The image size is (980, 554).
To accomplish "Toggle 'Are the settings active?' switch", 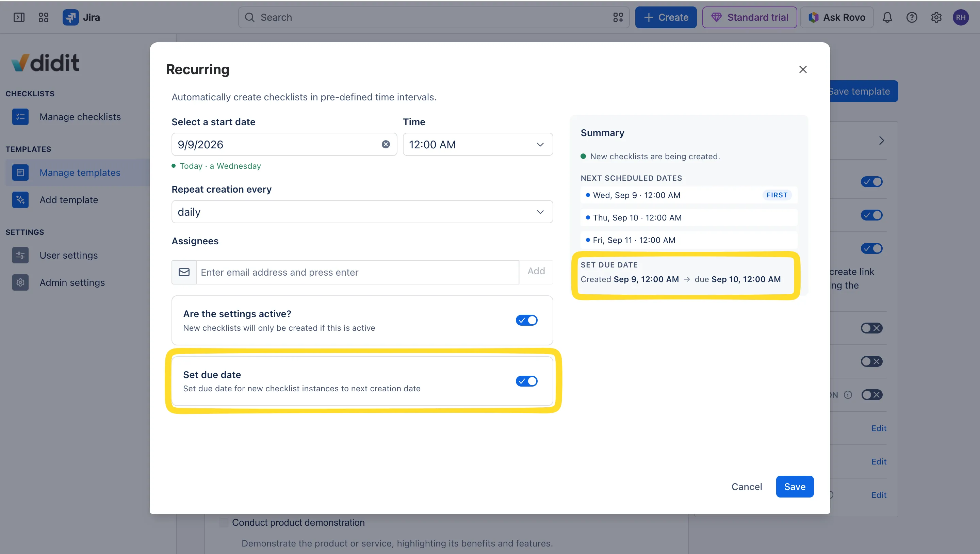I will click(x=526, y=320).
